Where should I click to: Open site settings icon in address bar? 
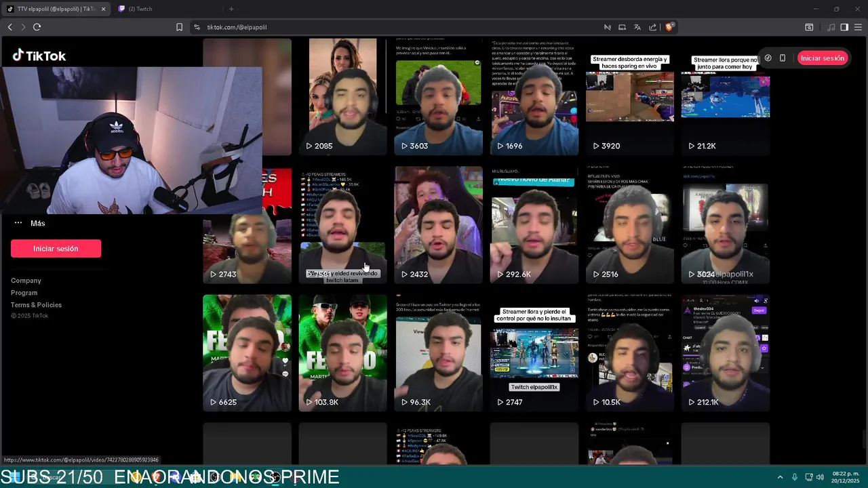click(x=197, y=27)
